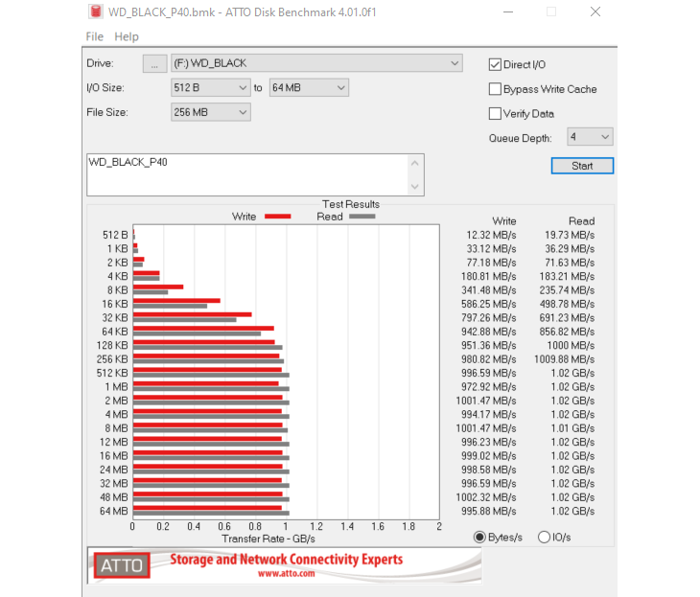Image resolution: width=700 pixels, height=597 pixels.
Task: Select the IO/s radio button
Action: pyautogui.click(x=544, y=538)
